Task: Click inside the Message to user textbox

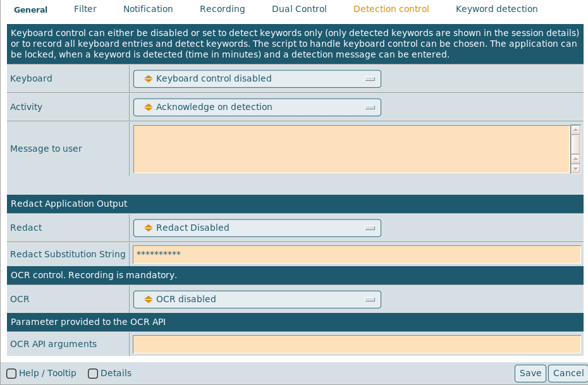Action: 351,149
